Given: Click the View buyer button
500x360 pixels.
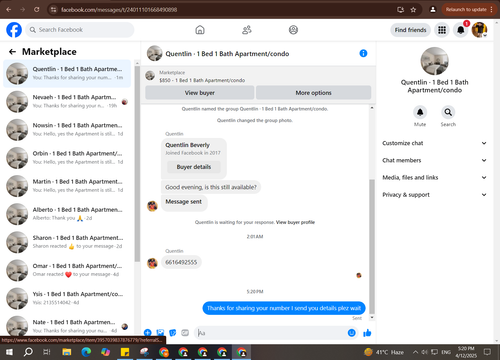Looking at the screenshot, I should point(200,93).
